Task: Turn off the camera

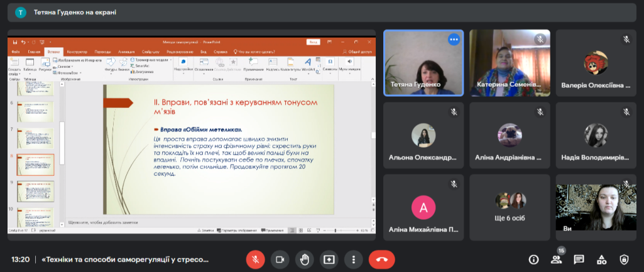Action: (280, 259)
